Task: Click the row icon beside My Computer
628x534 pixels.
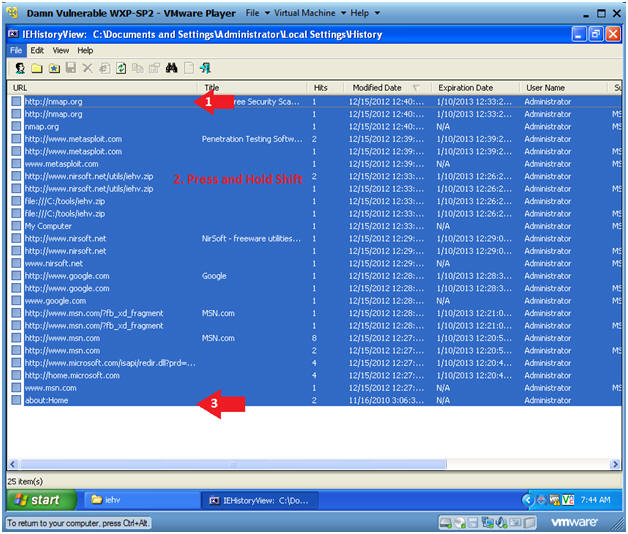Action: 16,226
